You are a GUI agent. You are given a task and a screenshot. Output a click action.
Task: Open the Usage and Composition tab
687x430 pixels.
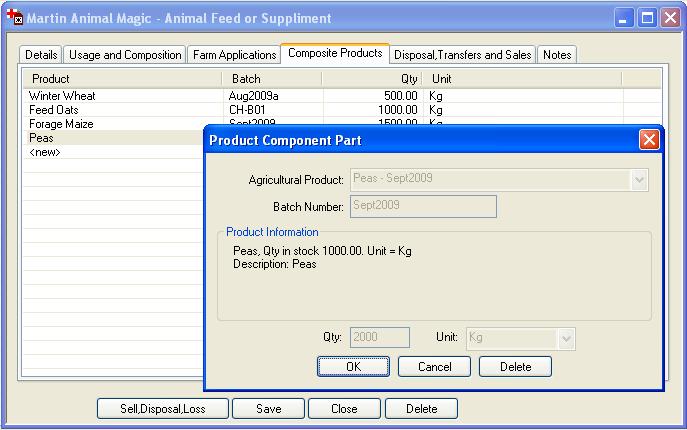(x=125, y=55)
